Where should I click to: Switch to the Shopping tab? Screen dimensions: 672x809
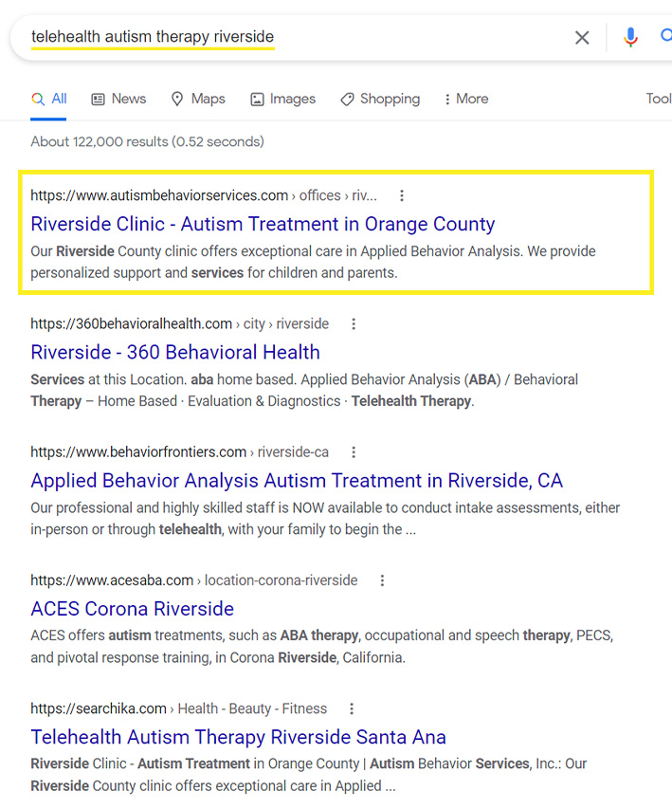380,99
